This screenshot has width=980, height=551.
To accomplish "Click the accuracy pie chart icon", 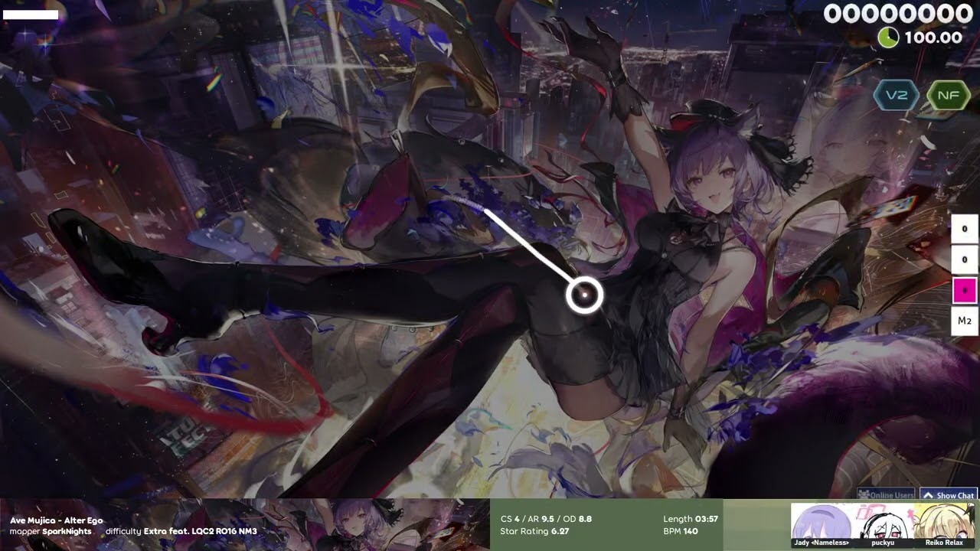I will tap(888, 37).
